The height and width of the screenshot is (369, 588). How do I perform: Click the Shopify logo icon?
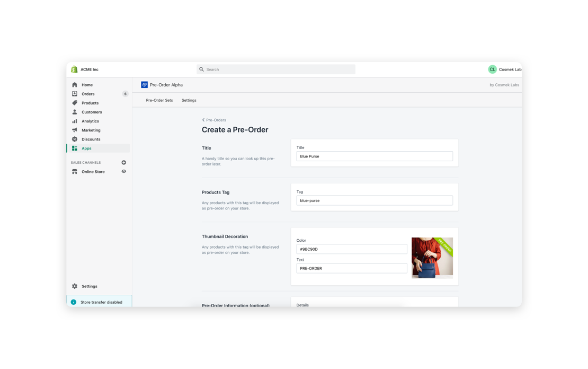tap(74, 69)
